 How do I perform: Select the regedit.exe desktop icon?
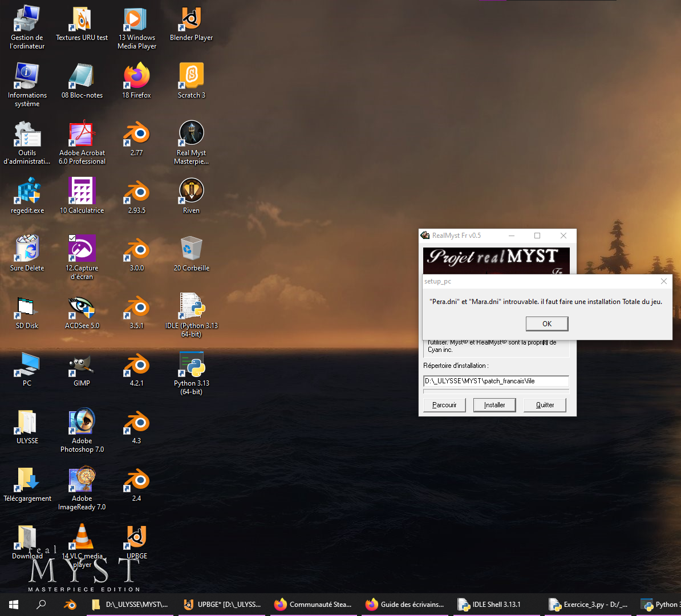(x=27, y=196)
